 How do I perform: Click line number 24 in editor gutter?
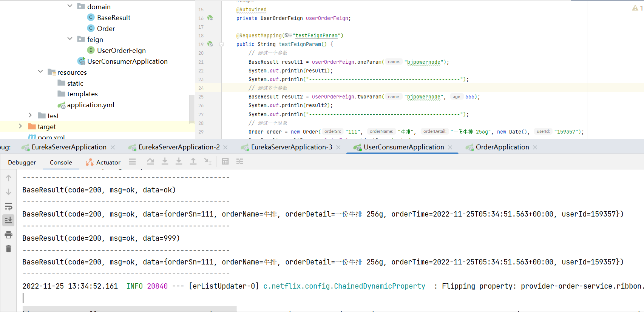[x=201, y=88]
